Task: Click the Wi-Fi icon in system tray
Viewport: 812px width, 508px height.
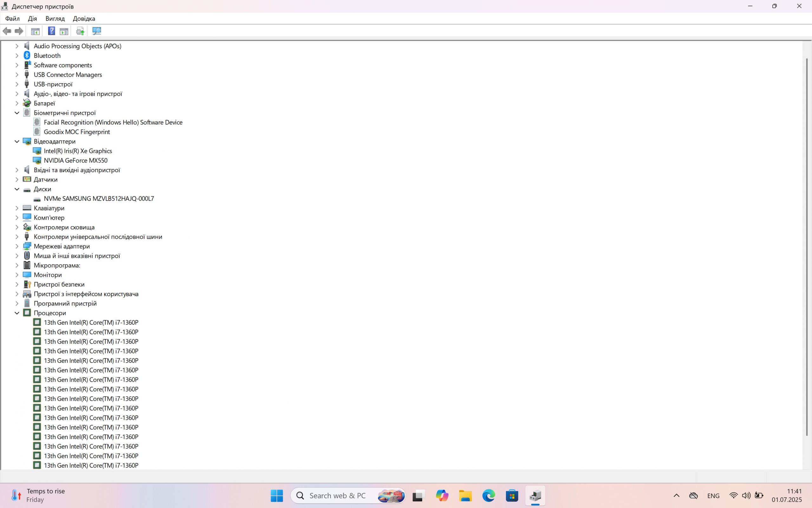Action: pyautogui.click(x=733, y=496)
